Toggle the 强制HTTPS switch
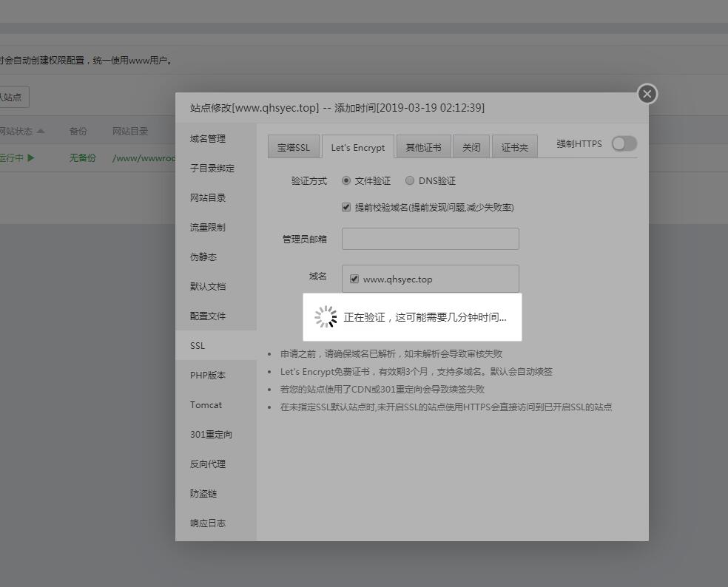 (624, 144)
